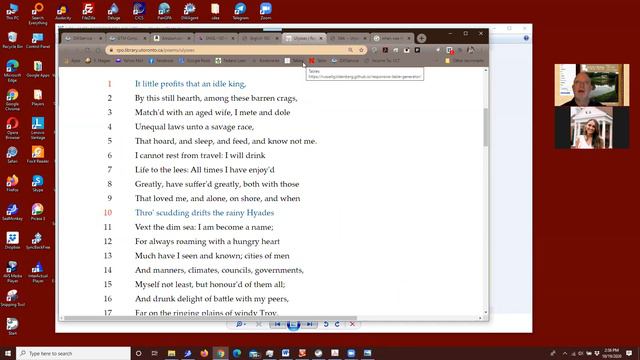Open the taskbar clock and date

click(x=611, y=353)
